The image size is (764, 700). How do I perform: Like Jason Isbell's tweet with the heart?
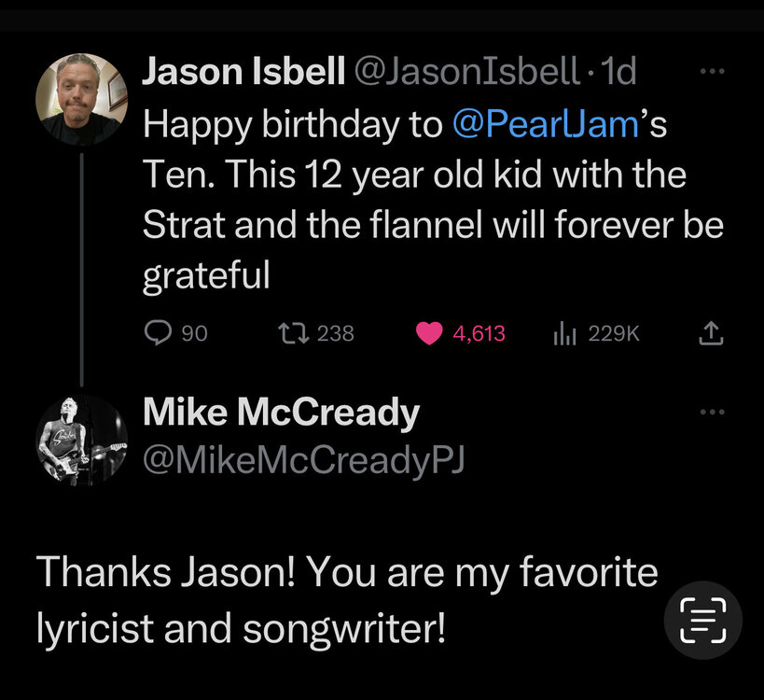pyautogui.click(x=429, y=333)
